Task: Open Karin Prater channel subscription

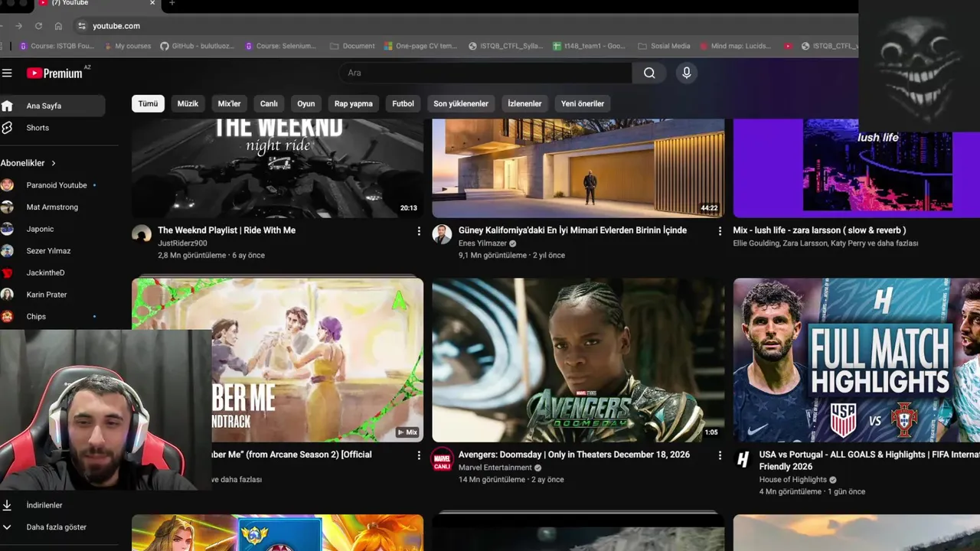Action: click(52, 295)
